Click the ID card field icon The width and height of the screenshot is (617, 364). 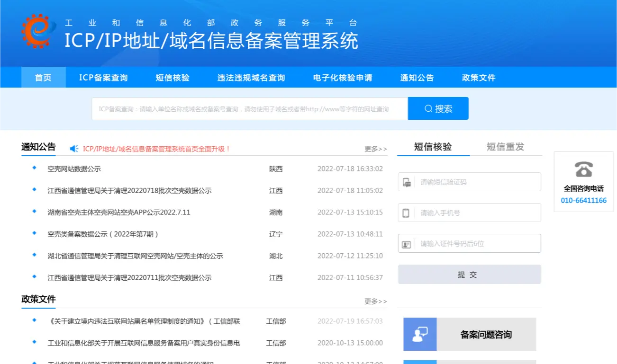[x=406, y=244]
